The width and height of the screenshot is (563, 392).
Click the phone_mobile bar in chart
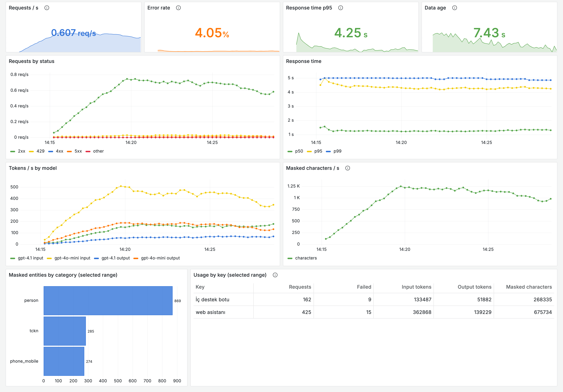[64, 361]
